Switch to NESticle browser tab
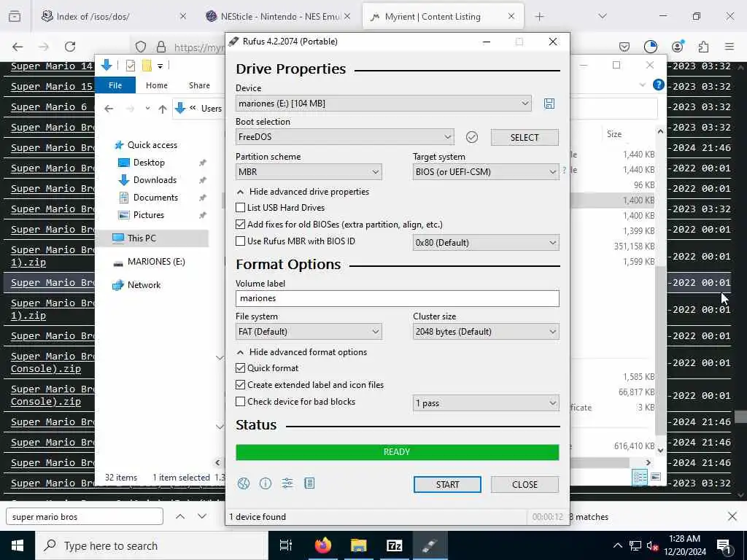Viewport: 747px width, 560px height. (x=279, y=17)
